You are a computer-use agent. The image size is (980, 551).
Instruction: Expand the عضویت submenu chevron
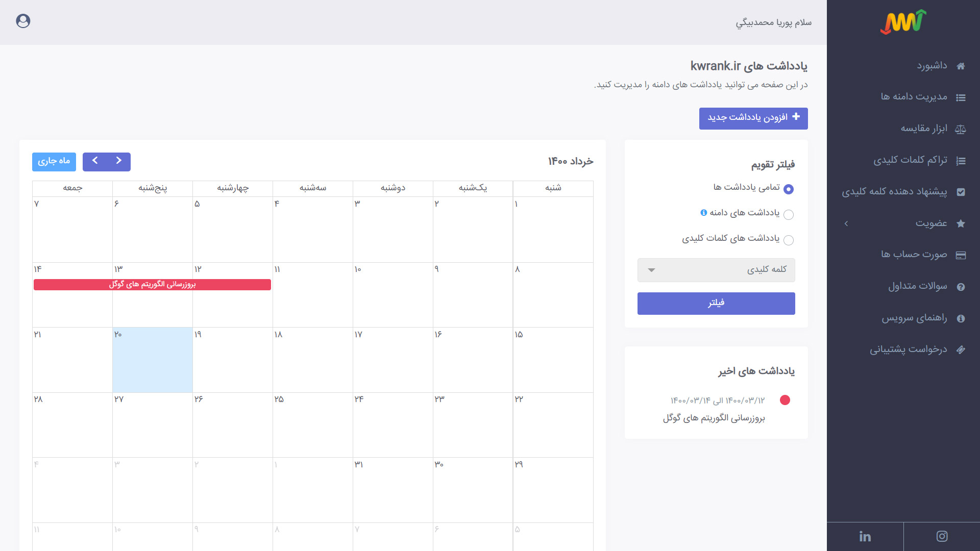(x=846, y=223)
